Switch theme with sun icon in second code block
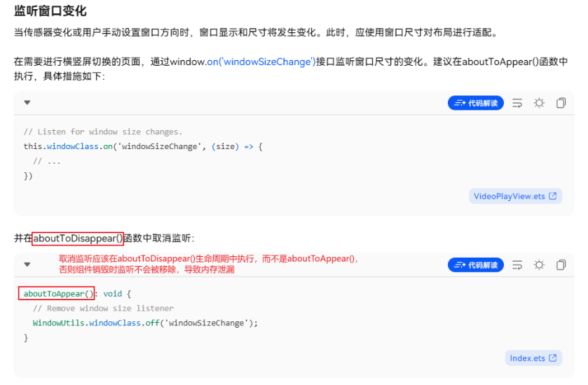This screenshot has width=588, height=385. (539, 265)
